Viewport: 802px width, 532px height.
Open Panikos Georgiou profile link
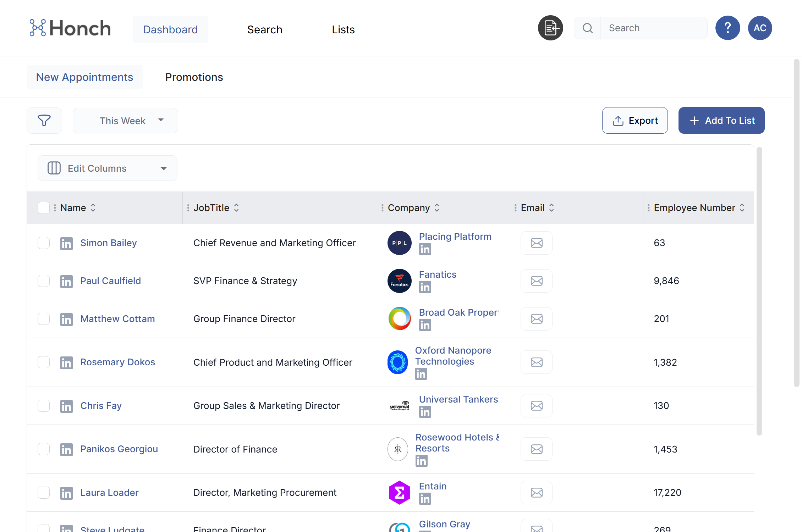119,449
